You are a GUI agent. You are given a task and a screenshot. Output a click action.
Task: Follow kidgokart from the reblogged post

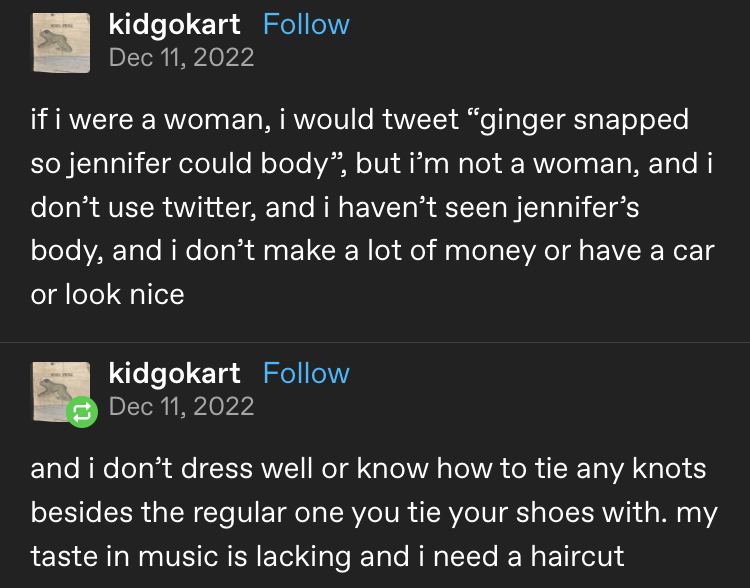click(306, 373)
